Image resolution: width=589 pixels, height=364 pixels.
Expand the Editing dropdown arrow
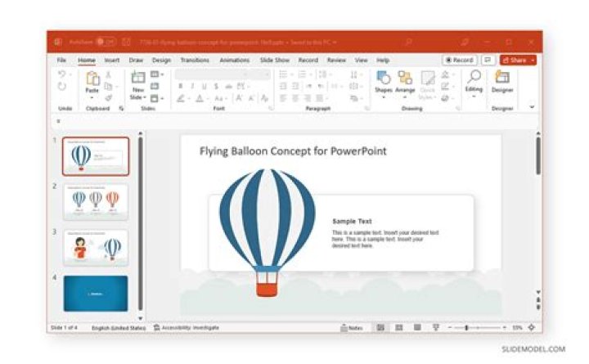tap(474, 97)
